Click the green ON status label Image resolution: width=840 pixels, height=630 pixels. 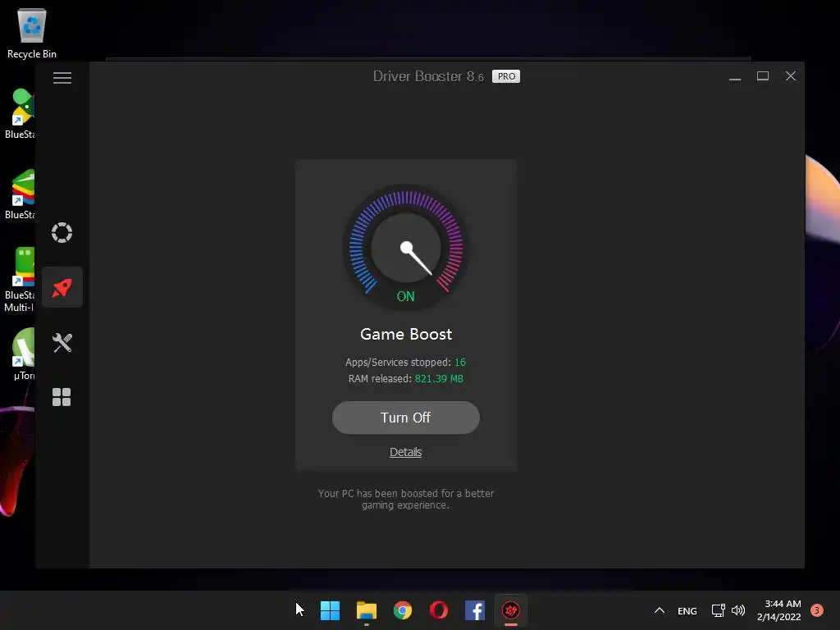405,296
